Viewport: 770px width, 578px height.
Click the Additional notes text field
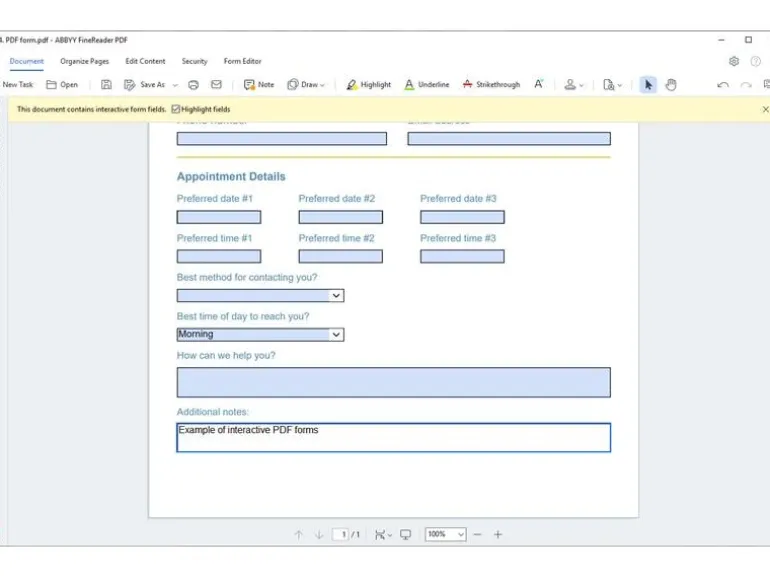click(394, 438)
